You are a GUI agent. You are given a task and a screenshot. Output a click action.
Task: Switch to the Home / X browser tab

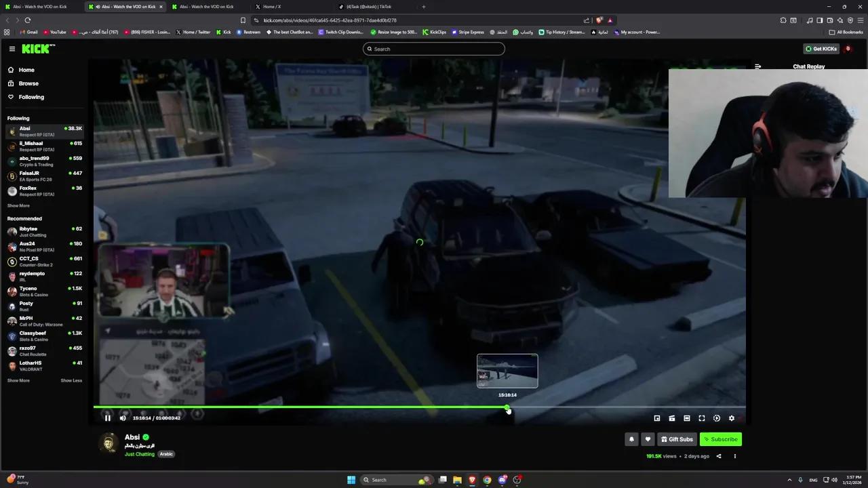click(271, 7)
